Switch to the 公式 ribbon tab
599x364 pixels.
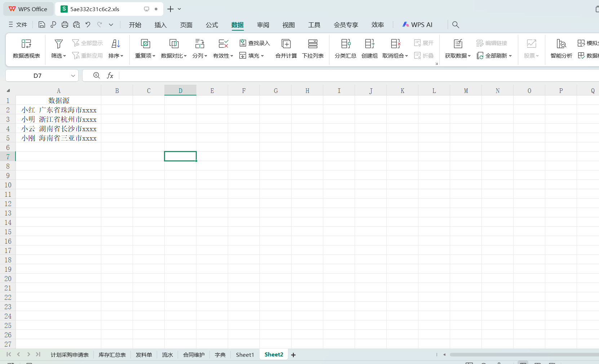[212, 25]
